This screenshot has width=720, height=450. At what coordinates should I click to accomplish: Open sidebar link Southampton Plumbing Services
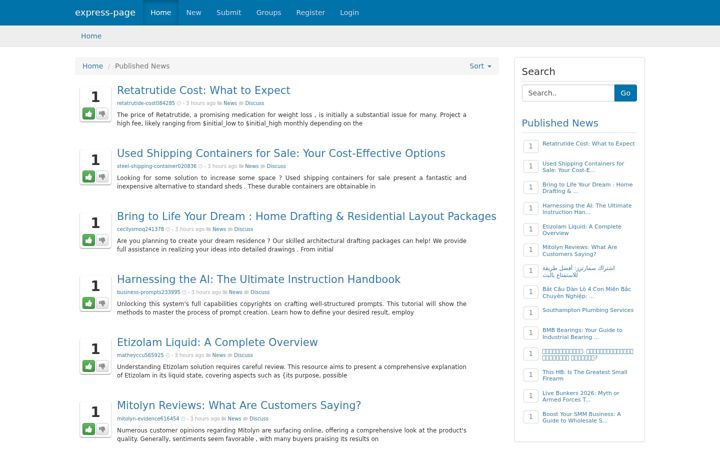click(588, 310)
